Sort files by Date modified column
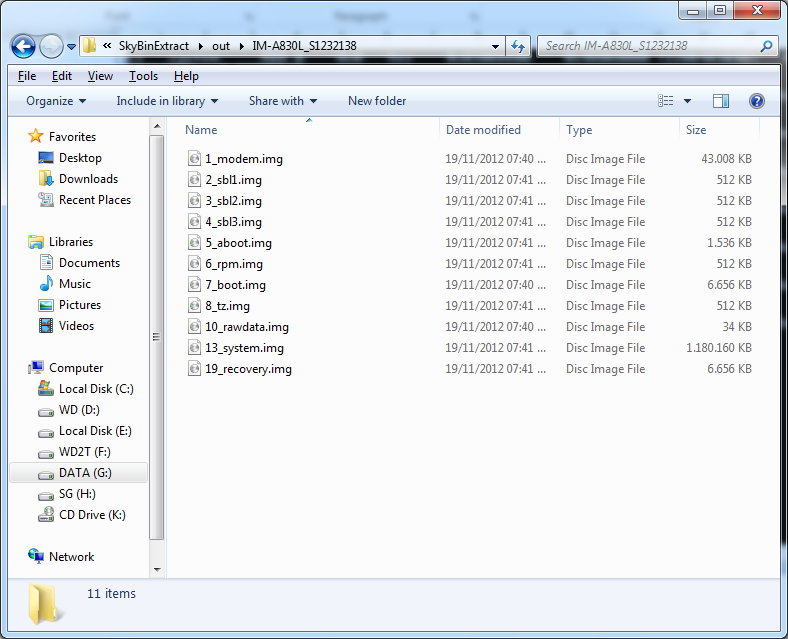The width and height of the screenshot is (788, 639). 484,130
